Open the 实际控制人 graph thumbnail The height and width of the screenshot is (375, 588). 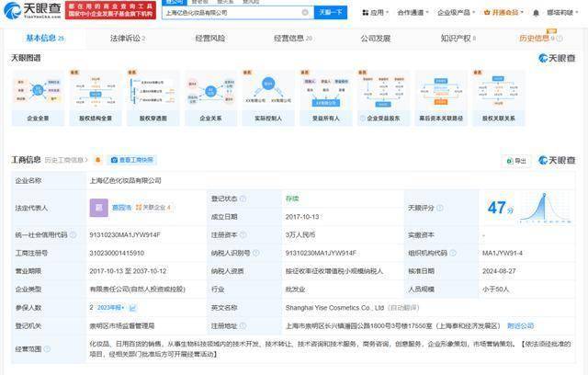[268, 97]
